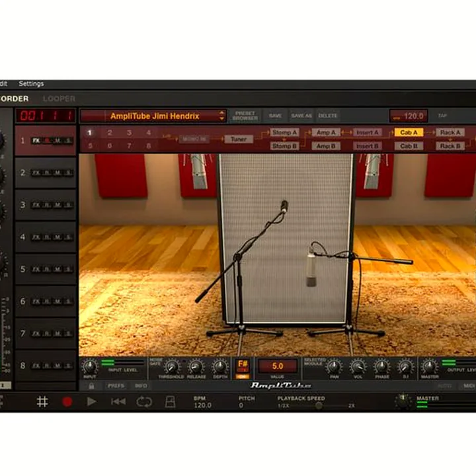Screen dimensions: 476x476
Task: Open the PRESET BROWSER
Action: 245,116
